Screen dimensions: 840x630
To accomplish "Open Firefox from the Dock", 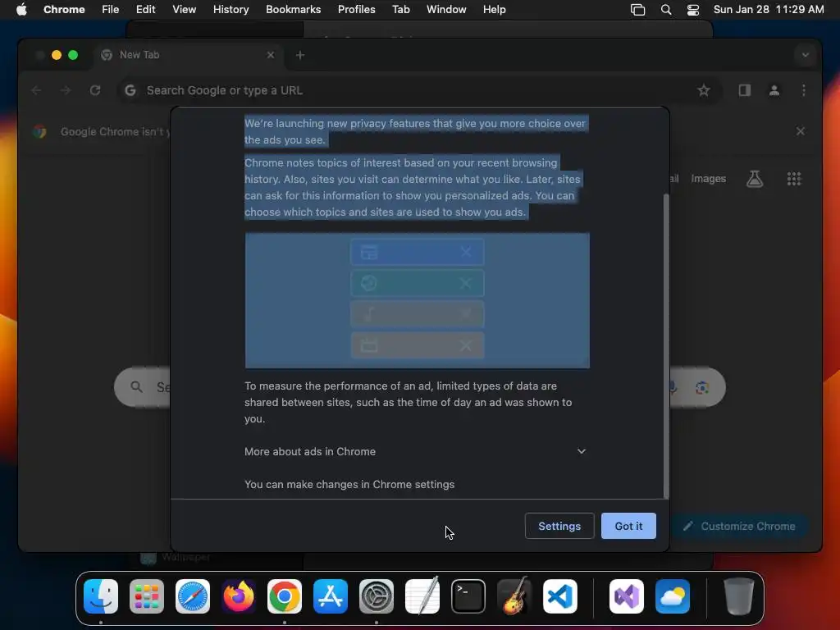I will pyautogui.click(x=239, y=596).
